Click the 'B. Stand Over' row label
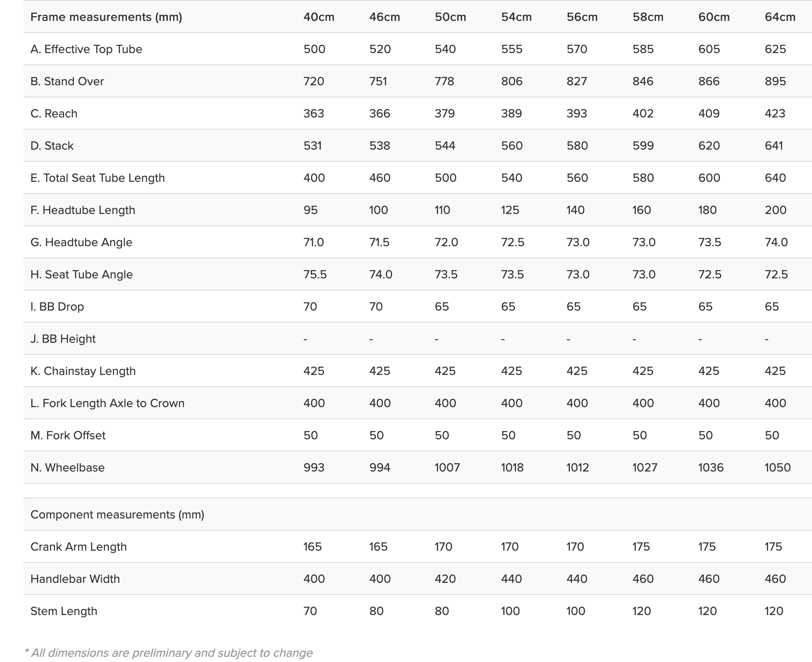This screenshot has height=662, width=812. pos(67,81)
